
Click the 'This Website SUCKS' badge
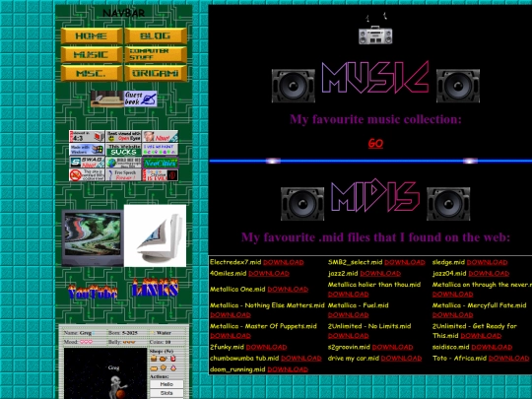click(123, 150)
